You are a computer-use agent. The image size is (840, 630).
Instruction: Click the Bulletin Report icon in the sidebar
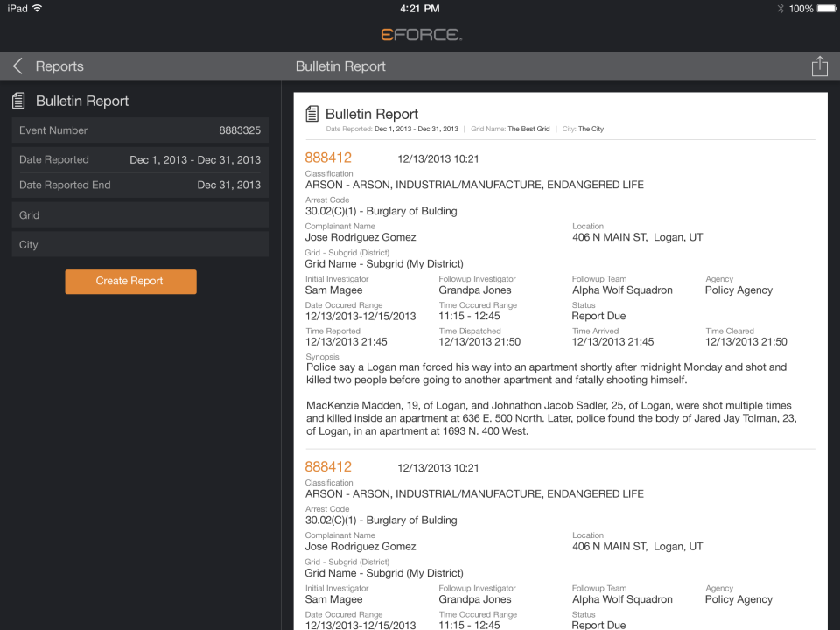(17, 100)
